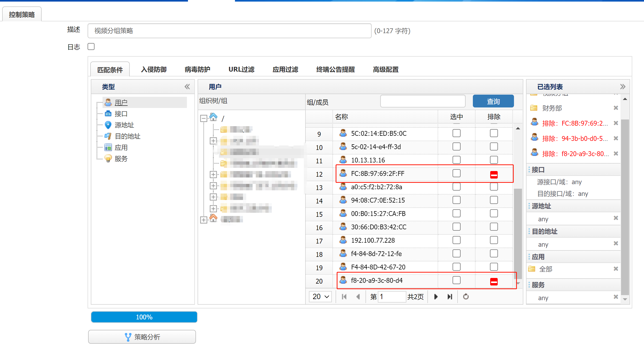Click red exclude icon for f8-20-a9-3c-80-d4
The image size is (644, 348).
(x=494, y=281)
